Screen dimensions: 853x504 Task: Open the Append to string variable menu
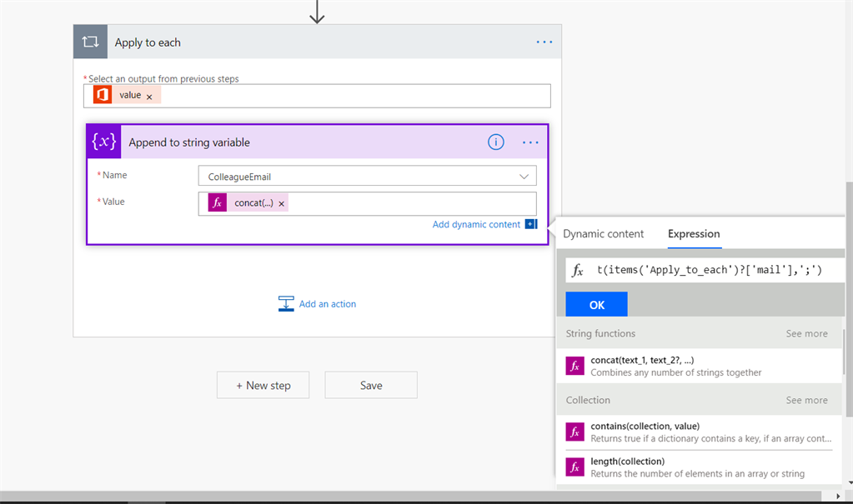coord(530,142)
